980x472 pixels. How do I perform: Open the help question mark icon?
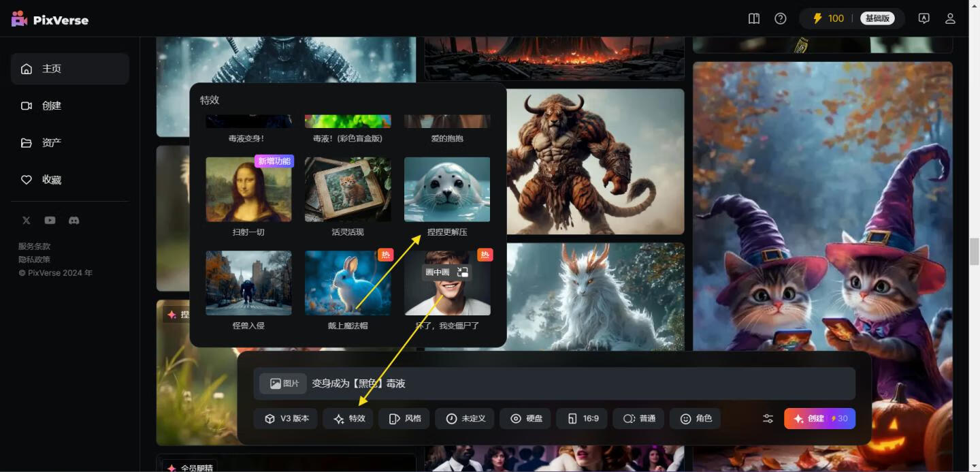click(x=781, y=18)
